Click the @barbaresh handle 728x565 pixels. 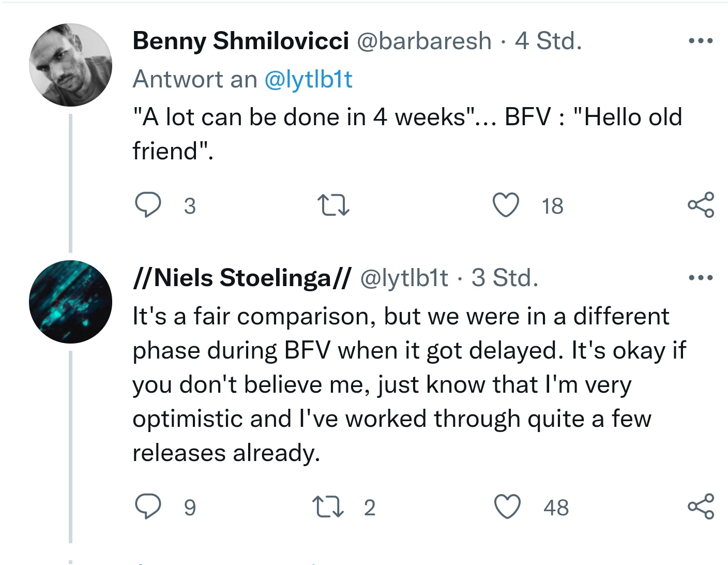(x=424, y=41)
